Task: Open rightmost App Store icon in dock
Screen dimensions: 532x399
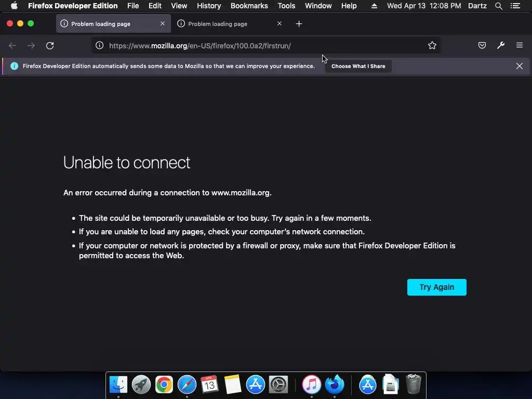Action: coord(367,384)
